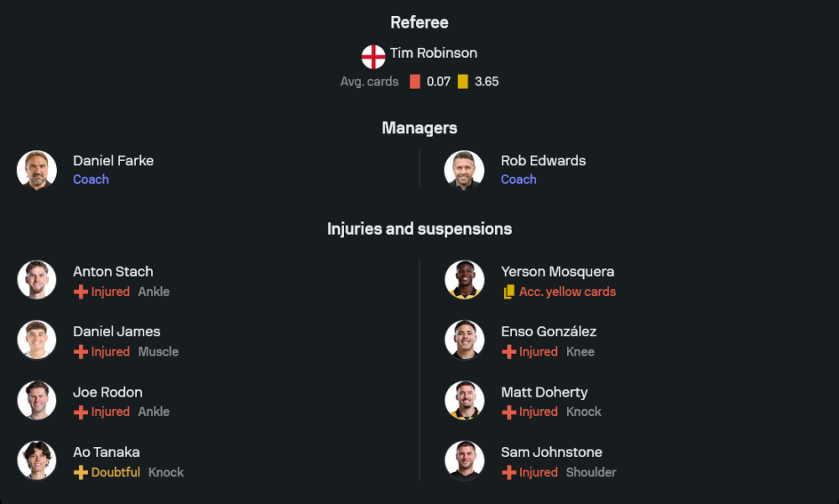839x504 pixels.
Task: Click the red injury cross for Joe Rodon
Action: coord(81,412)
